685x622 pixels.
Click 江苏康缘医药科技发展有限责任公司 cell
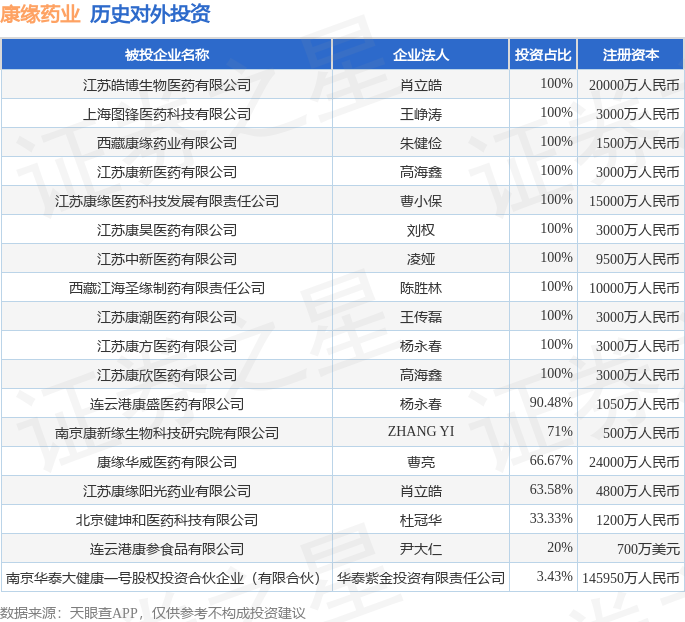pos(166,201)
